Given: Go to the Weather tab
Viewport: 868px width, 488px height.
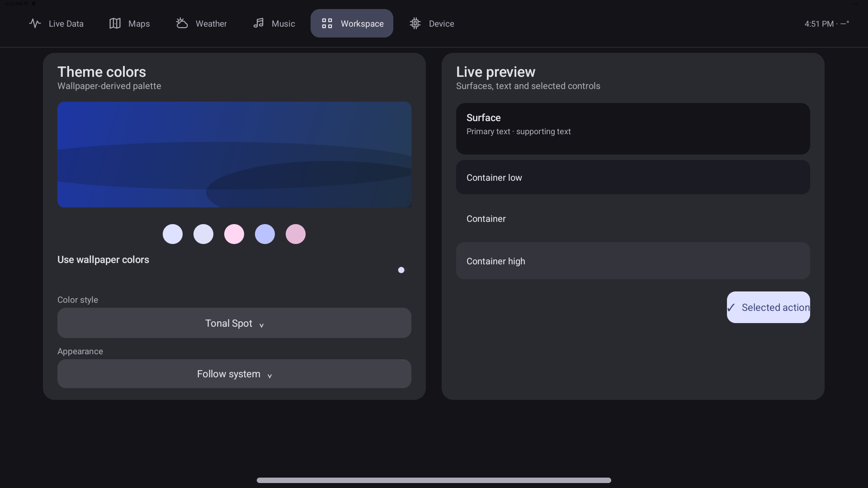Looking at the screenshot, I should pos(201,23).
